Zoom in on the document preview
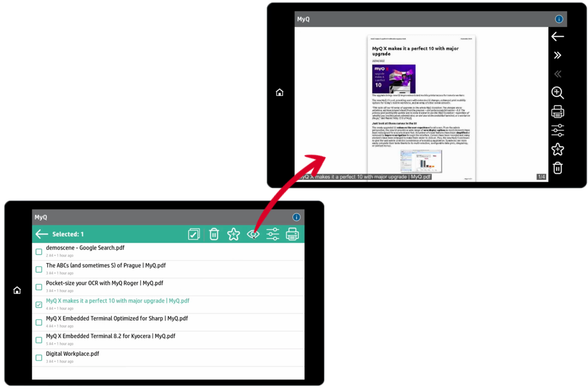The image size is (588, 392). coord(557,93)
